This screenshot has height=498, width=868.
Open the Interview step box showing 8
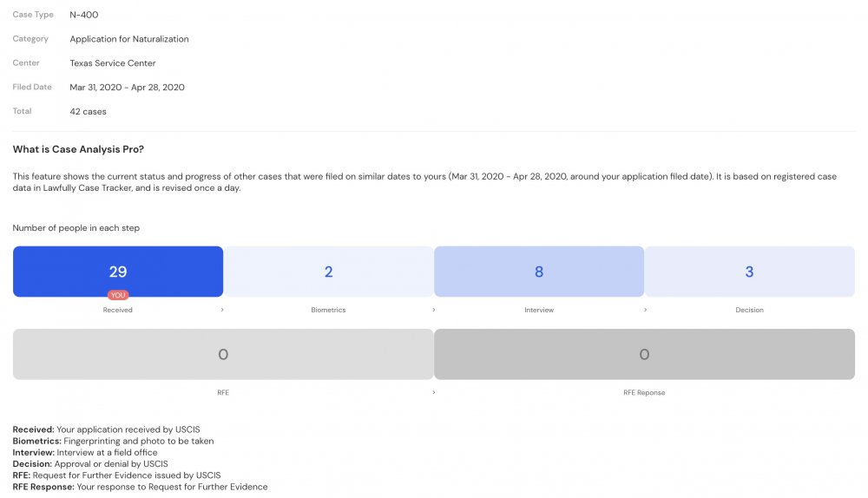tap(539, 272)
